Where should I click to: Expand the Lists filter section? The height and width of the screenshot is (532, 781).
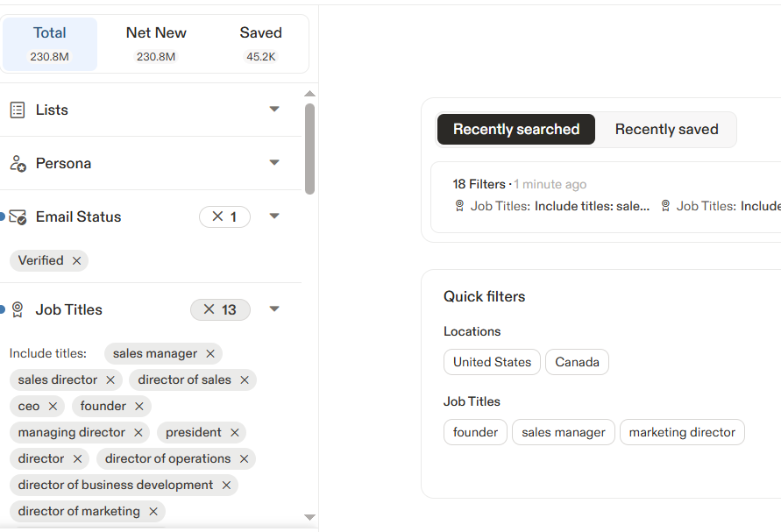point(274,110)
